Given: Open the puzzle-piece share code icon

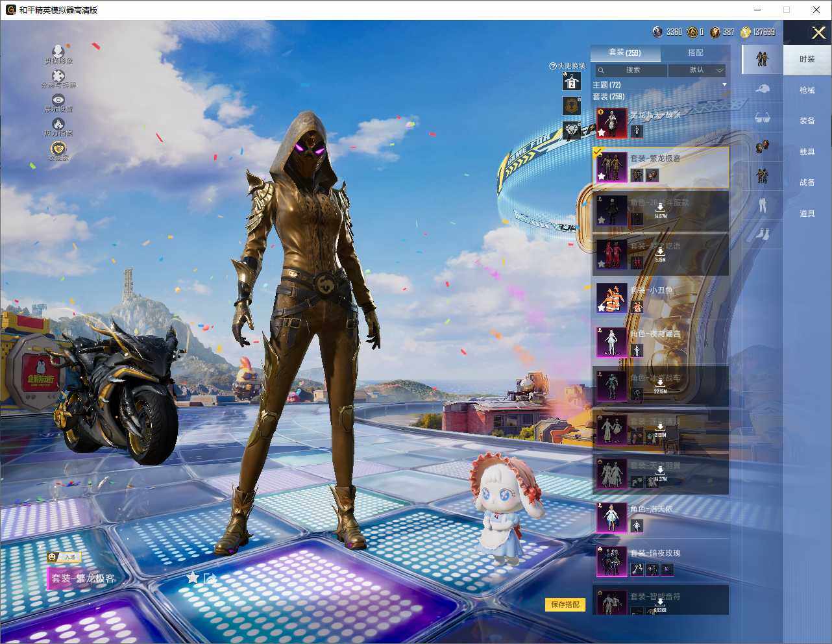Looking at the screenshot, I should click(58, 77).
